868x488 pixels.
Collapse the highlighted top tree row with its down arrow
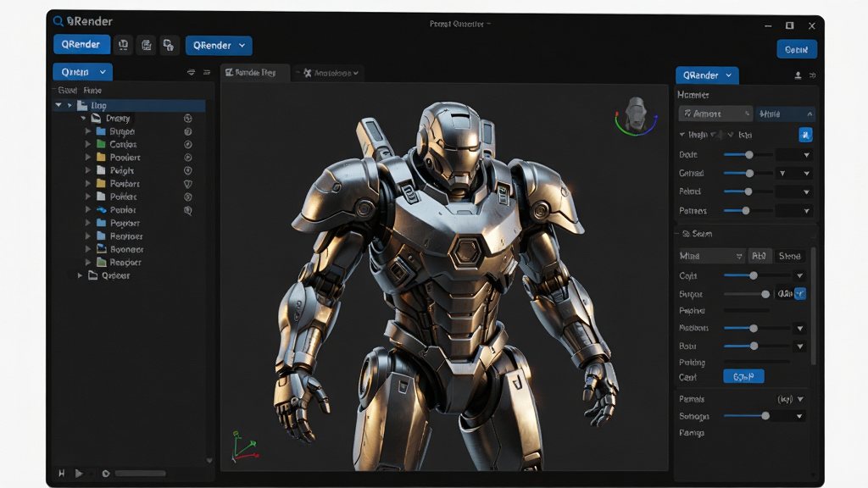58,104
